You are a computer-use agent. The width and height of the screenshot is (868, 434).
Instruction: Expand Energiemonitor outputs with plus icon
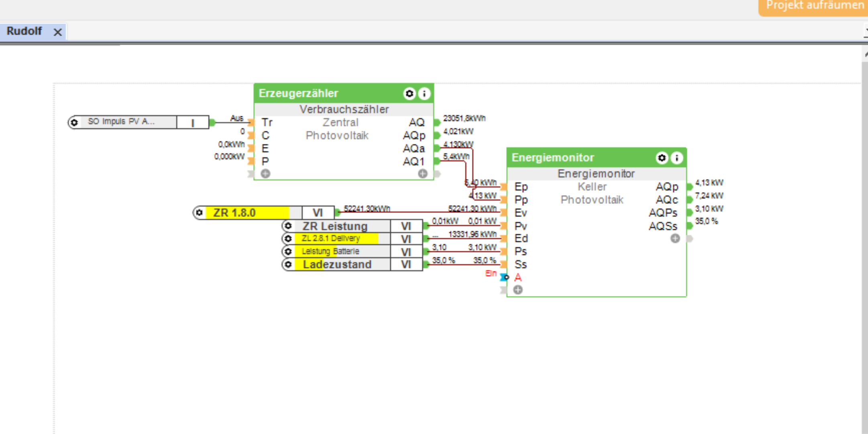pos(675,238)
